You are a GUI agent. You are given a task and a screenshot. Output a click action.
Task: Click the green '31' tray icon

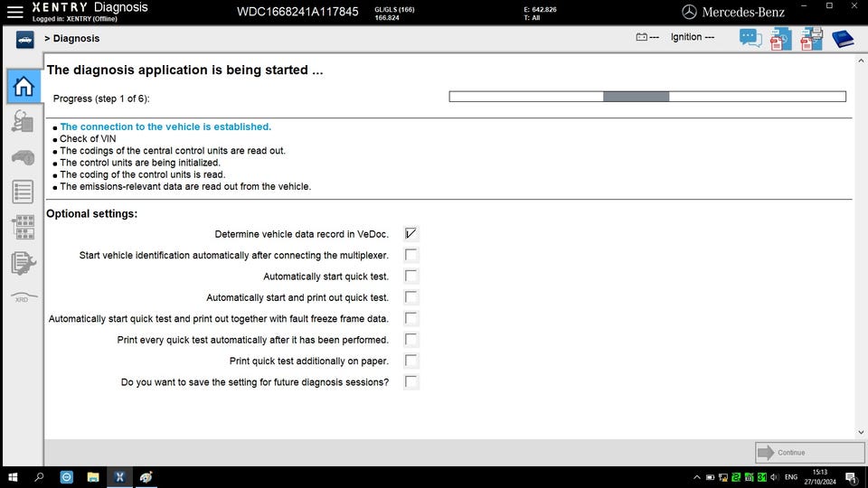click(x=761, y=477)
